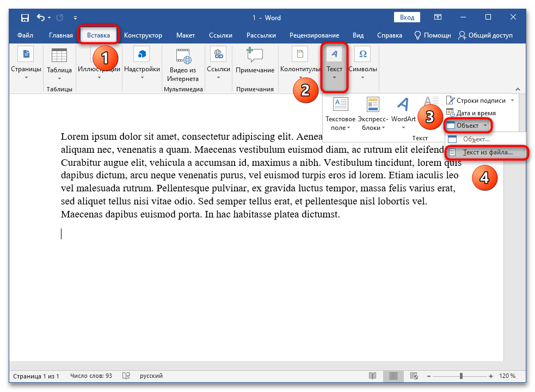Open the Страницы ribbon group
This screenshot has height=392, width=535.
(26, 64)
